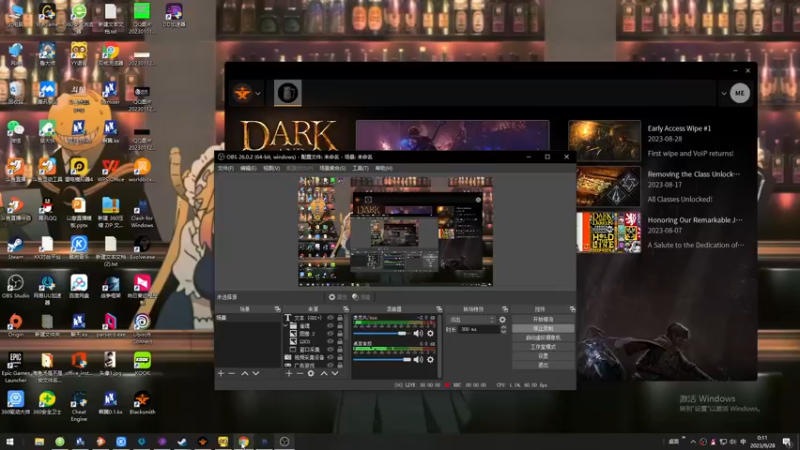Pop out the controls dock with its float icon
800x450 pixels.
pyautogui.click(x=572, y=309)
